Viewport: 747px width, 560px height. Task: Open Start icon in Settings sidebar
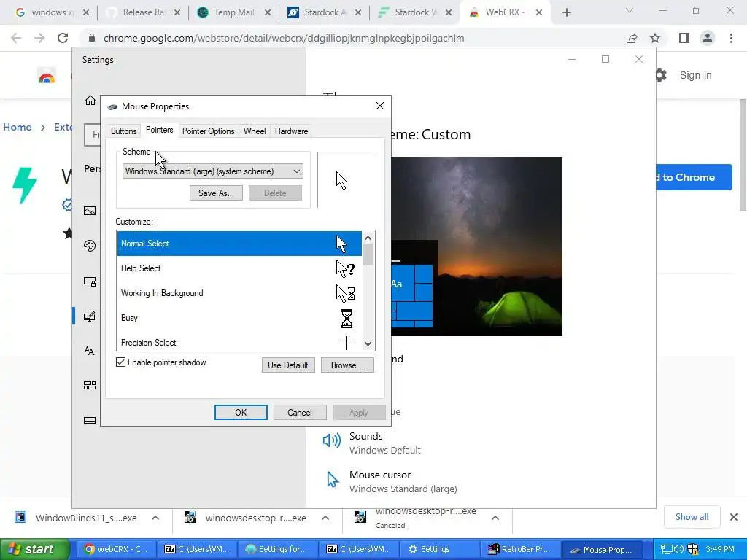point(90,385)
